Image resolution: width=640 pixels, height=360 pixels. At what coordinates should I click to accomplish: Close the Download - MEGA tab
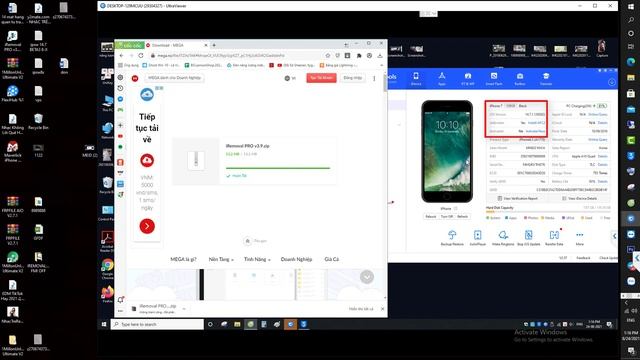tap(206, 45)
